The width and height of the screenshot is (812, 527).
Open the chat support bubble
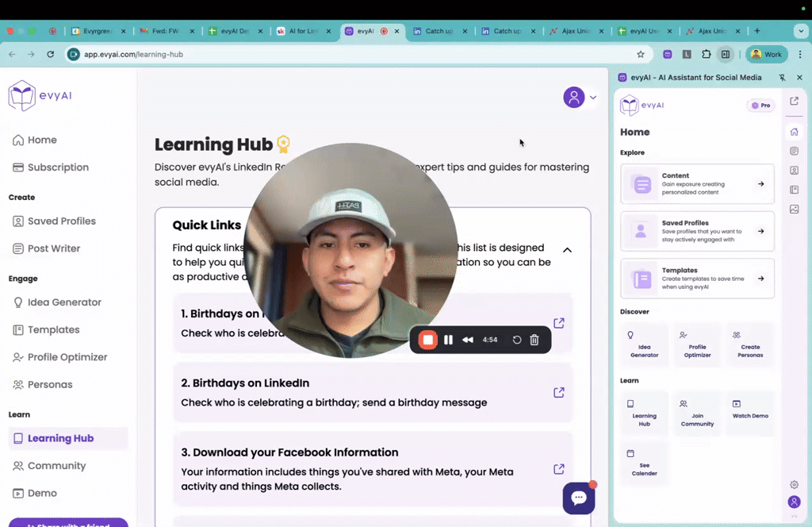(579, 498)
